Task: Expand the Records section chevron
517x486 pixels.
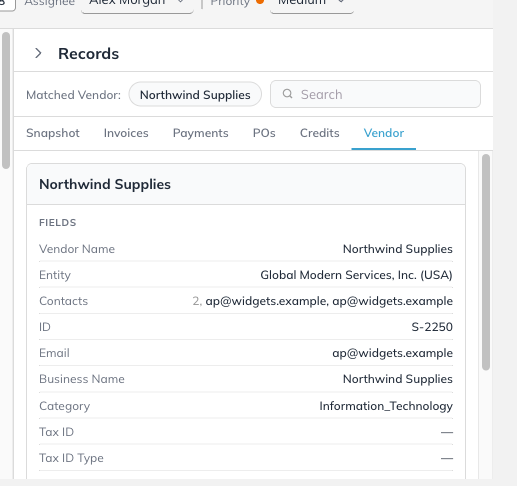Action: point(38,53)
